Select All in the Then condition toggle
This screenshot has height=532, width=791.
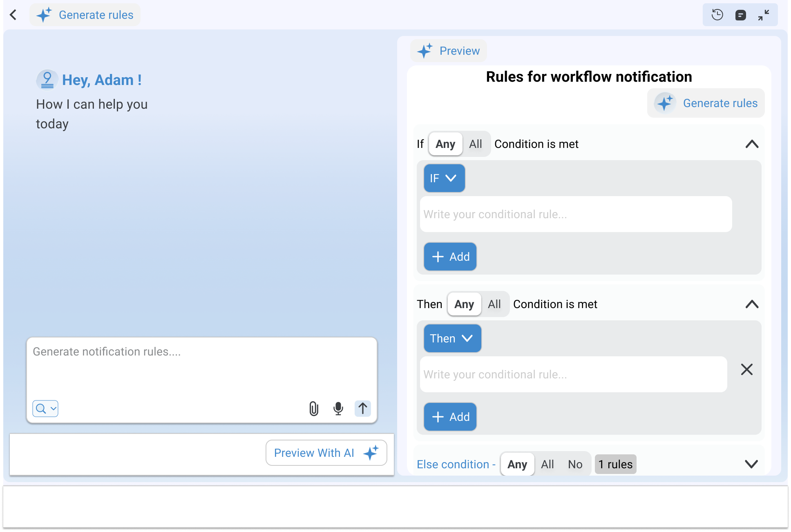494,304
